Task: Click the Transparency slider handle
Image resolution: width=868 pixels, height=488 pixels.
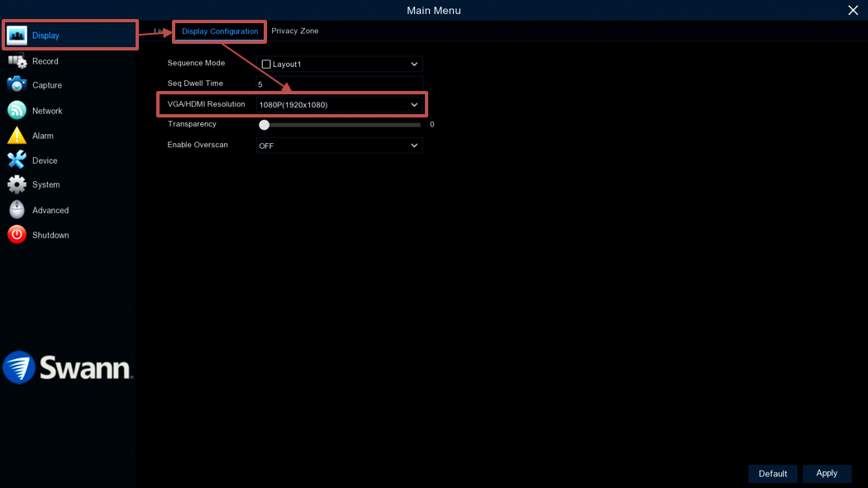Action: pos(265,125)
